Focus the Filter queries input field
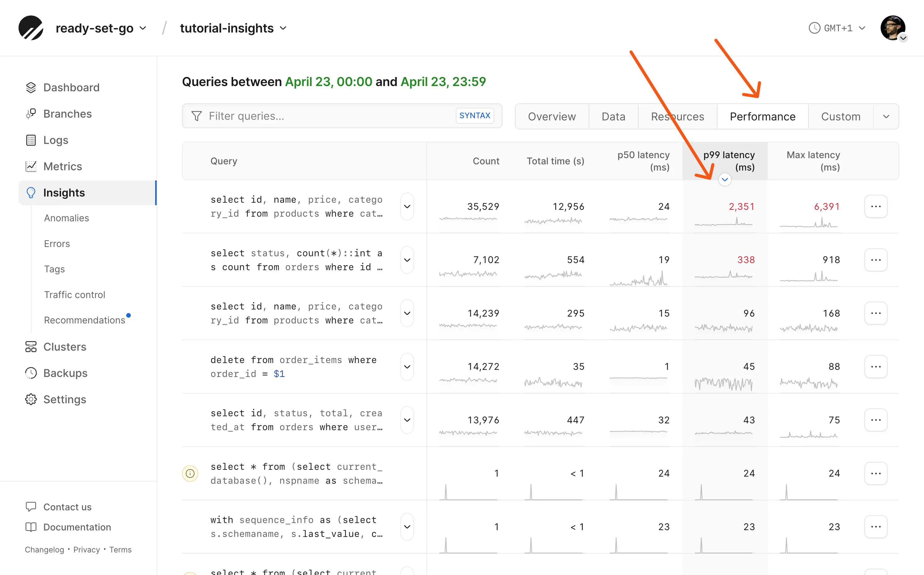The image size is (924, 575). (342, 116)
